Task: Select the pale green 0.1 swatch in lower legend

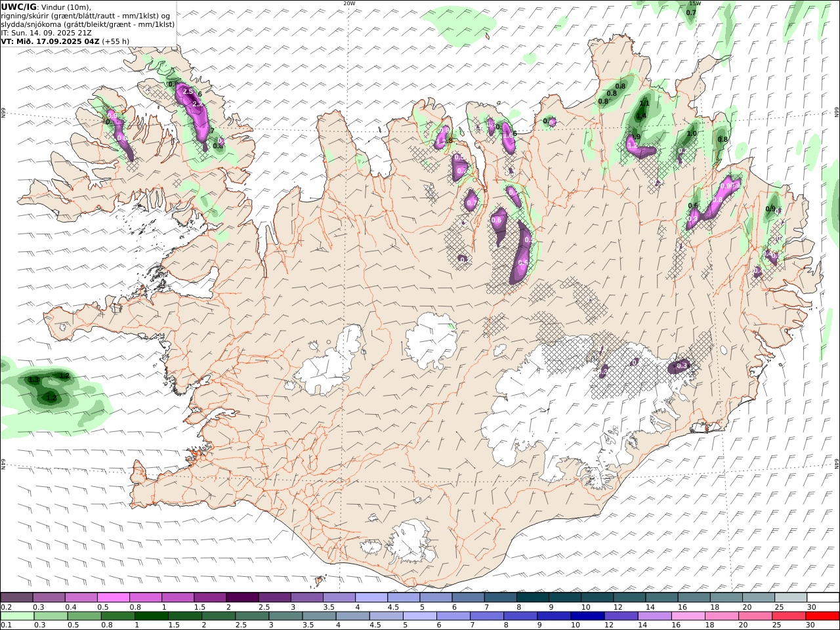Action: [17, 616]
